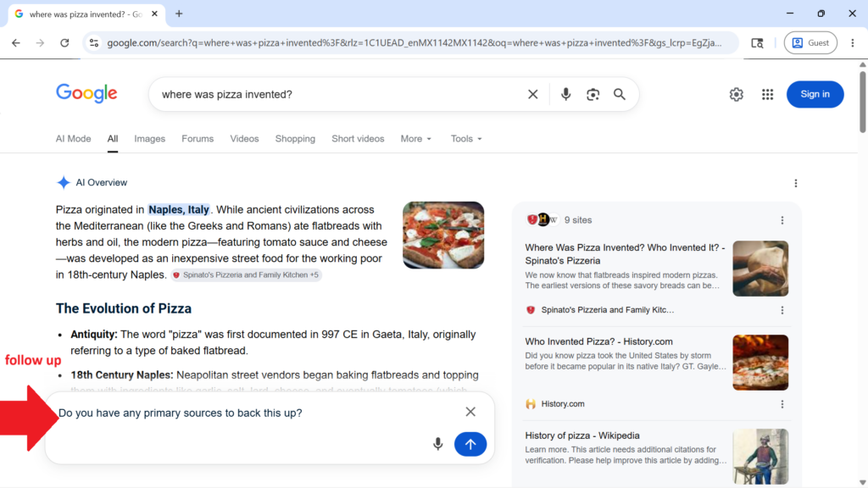Click the AI Overview sparkle icon
868x488 pixels.
point(63,183)
